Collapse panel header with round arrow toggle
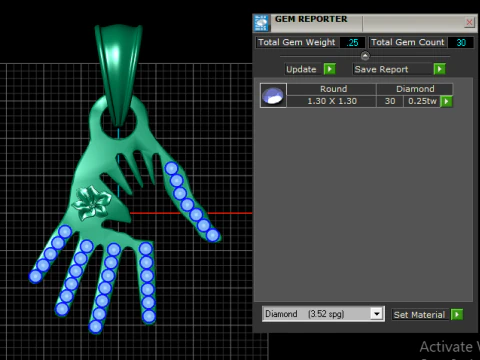The image size is (480, 360). (x=365, y=55)
